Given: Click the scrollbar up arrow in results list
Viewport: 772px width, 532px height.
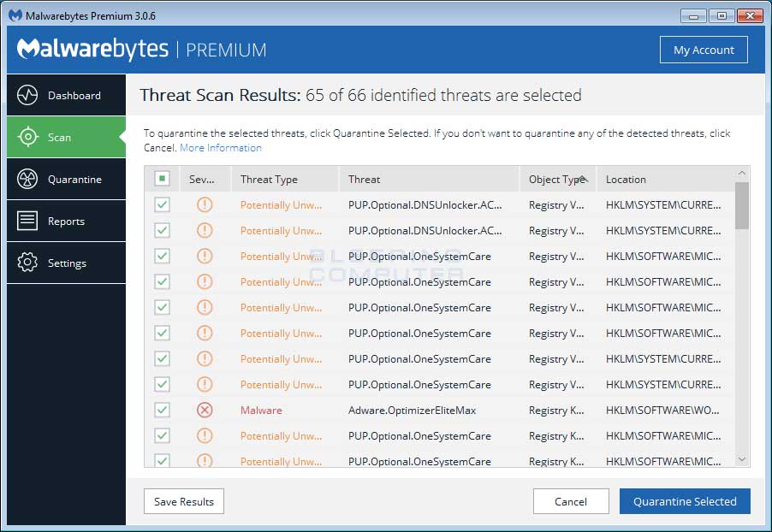Looking at the screenshot, I should click(x=742, y=174).
